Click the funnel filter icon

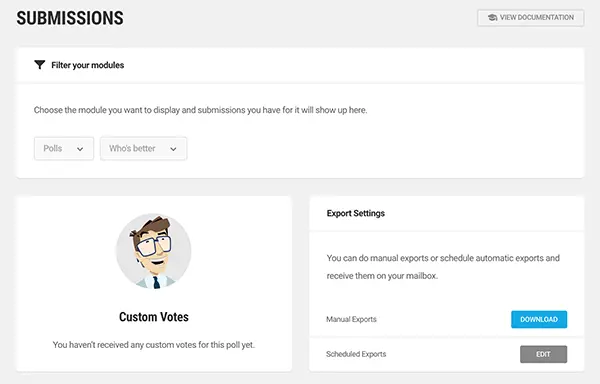point(39,65)
